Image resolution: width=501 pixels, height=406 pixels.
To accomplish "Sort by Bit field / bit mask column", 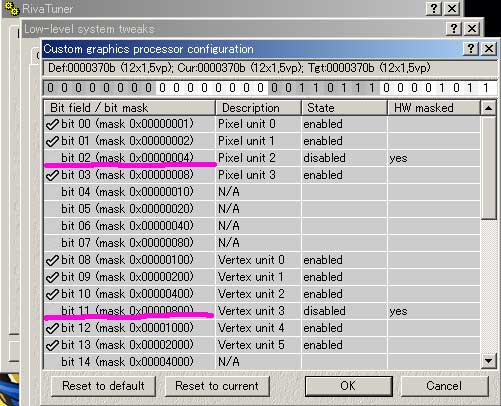I will point(130,108).
